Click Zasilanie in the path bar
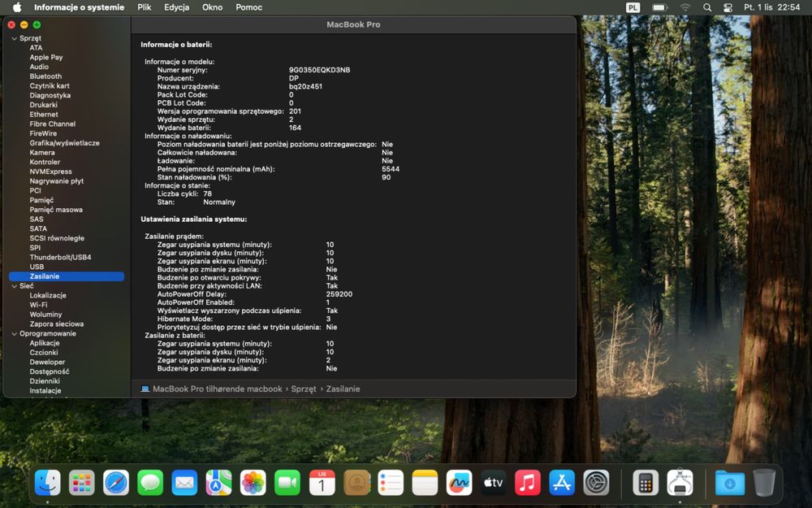 (343, 389)
